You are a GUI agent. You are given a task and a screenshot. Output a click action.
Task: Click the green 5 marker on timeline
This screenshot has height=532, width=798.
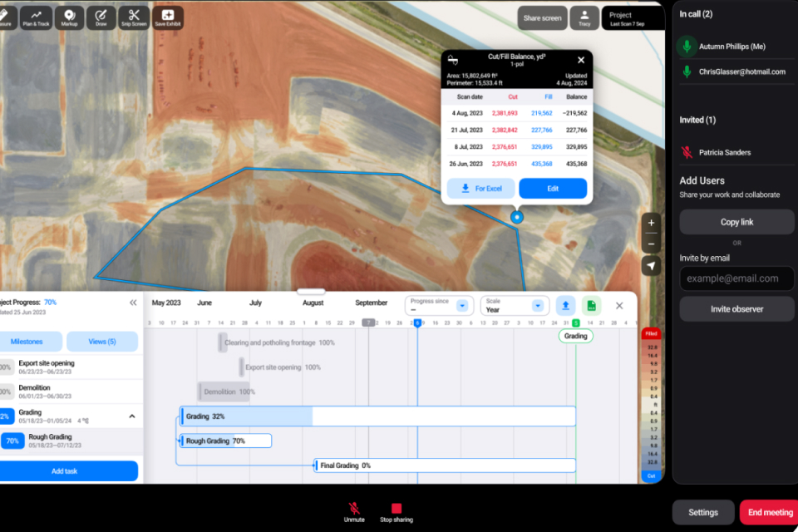tap(575, 323)
